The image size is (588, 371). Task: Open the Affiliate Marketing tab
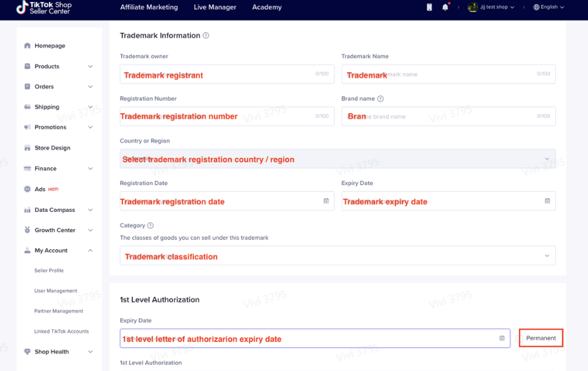click(x=149, y=7)
